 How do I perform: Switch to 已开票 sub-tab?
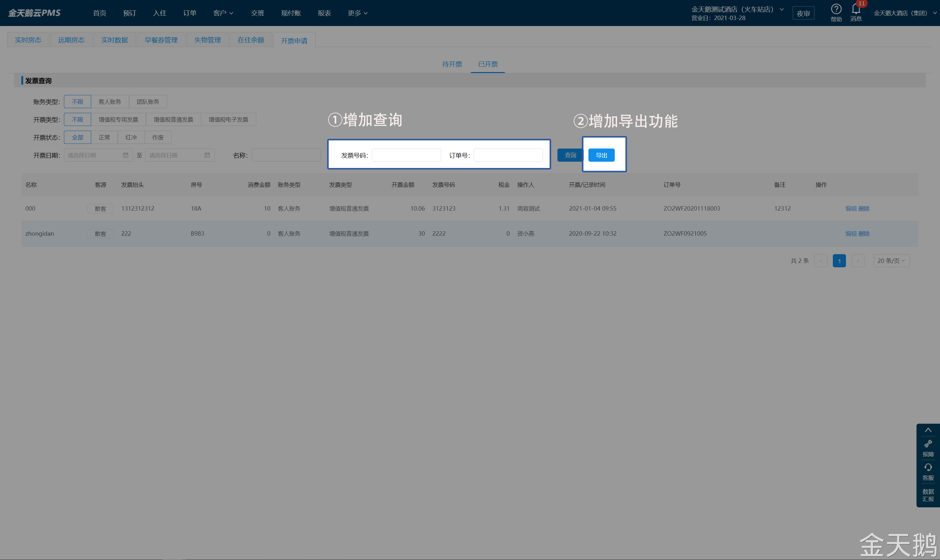click(x=488, y=64)
